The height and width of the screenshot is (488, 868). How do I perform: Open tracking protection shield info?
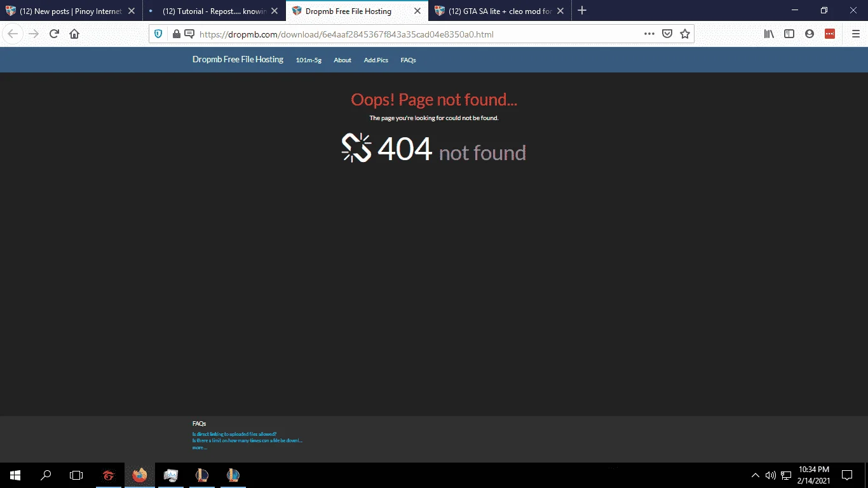tap(158, 34)
